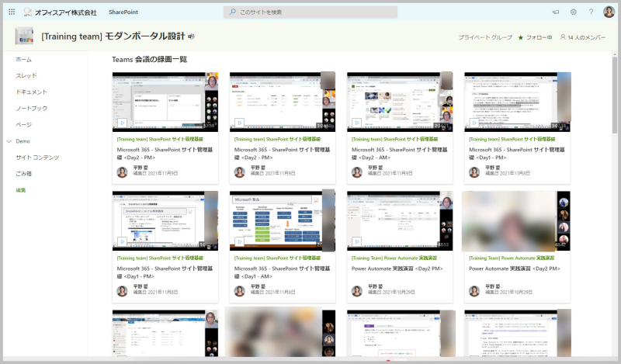
Task: Open サイト コンテンツ in left navigation
Action: (37, 158)
